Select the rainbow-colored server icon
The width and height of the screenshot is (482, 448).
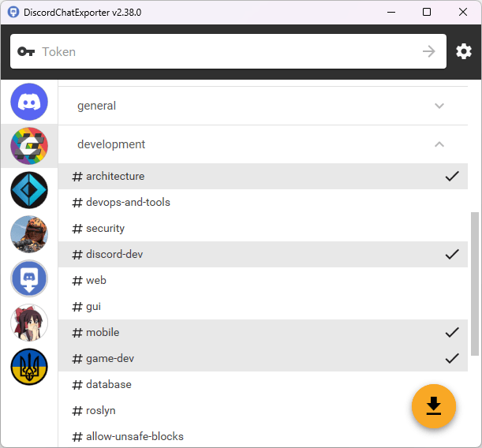point(29,146)
